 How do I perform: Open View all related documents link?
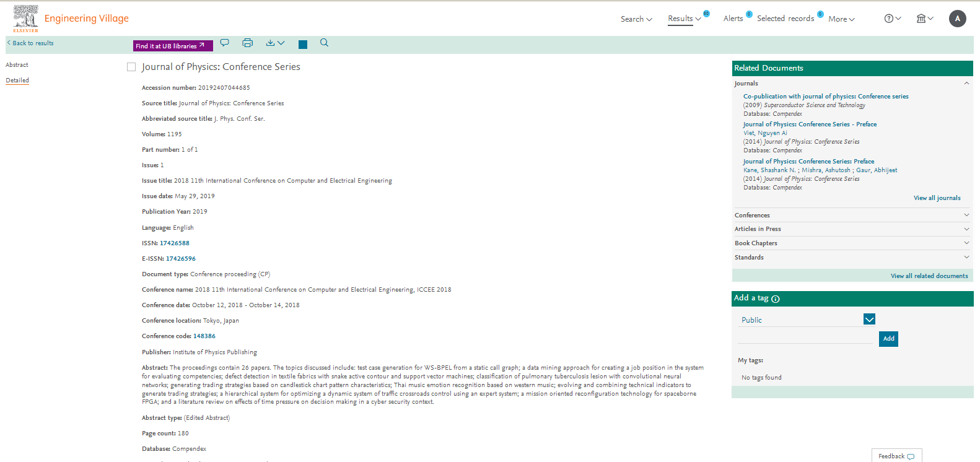[929, 276]
